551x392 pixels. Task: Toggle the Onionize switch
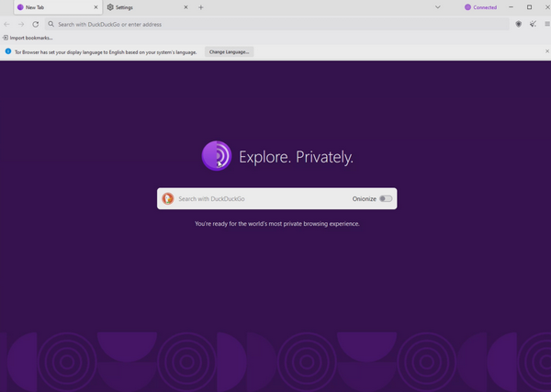point(386,198)
